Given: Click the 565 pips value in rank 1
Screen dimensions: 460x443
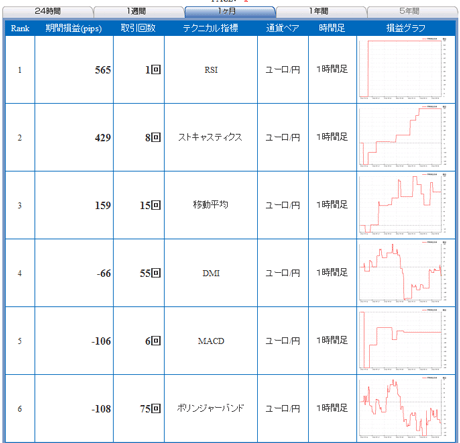Looking at the screenshot, I should [103, 70].
